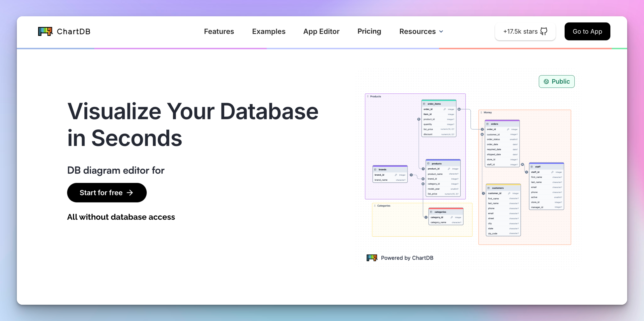Click the GitHub icon beside the star count

(x=544, y=31)
